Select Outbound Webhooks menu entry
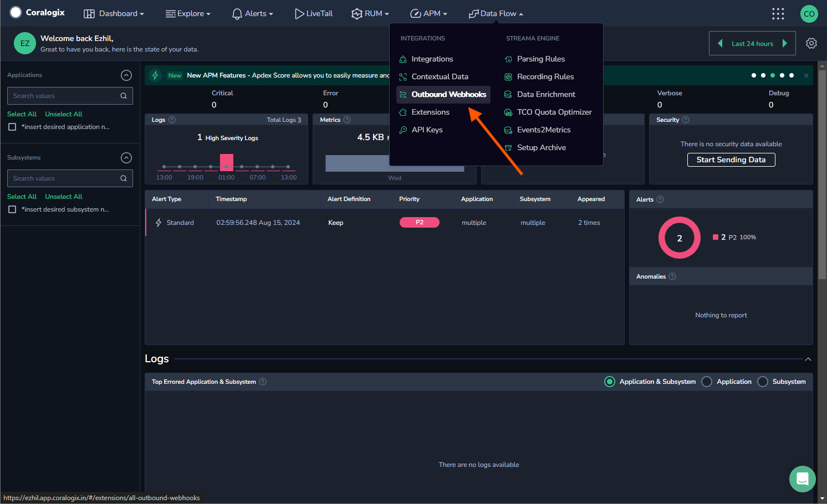Screen dimensions: 827x504 pyautogui.click(x=443, y=94)
